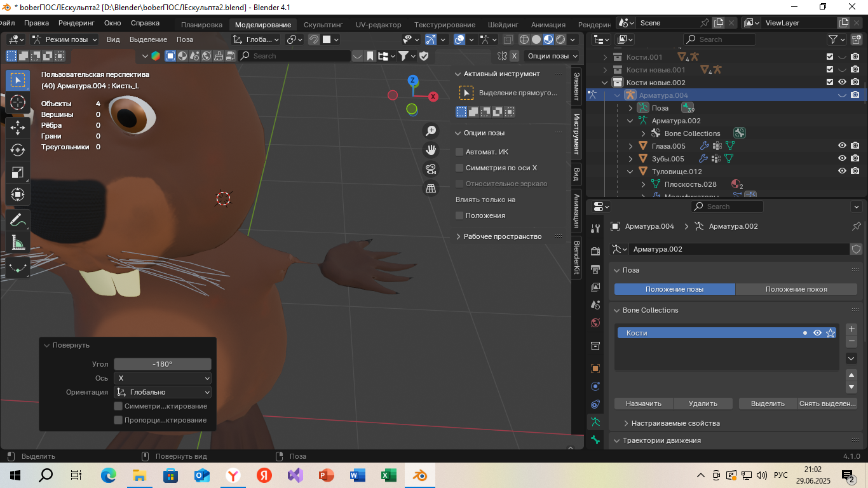Open the Object properties tab
The image size is (868, 488).
click(x=595, y=369)
